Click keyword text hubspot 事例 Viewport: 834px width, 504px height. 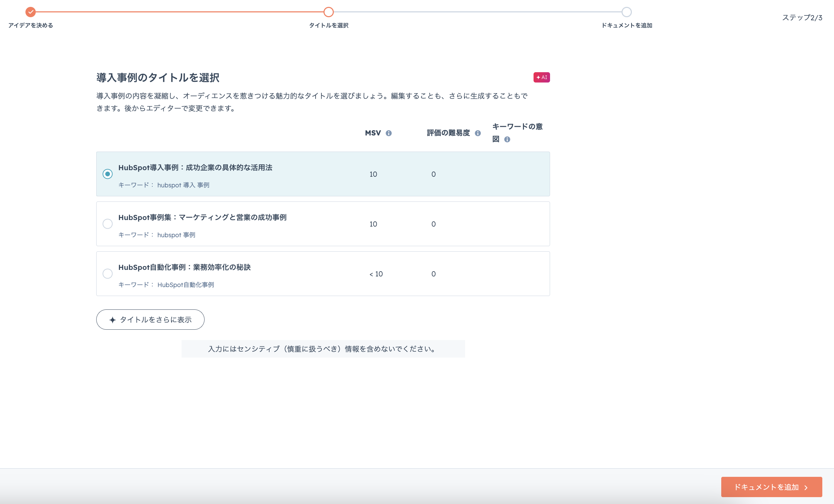tap(176, 235)
